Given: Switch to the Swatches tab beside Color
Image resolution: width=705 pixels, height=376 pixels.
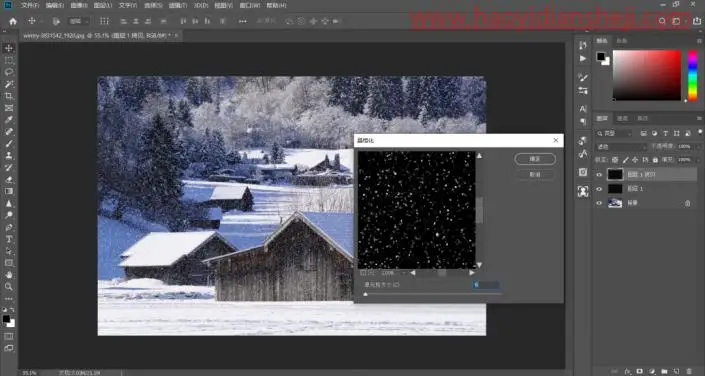Looking at the screenshot, I should point(622,41).
